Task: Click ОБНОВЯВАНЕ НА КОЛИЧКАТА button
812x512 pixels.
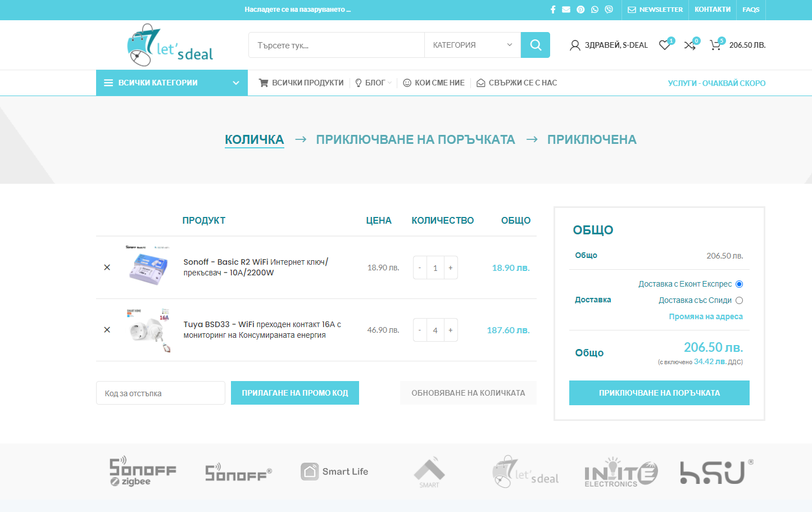Action: click(x=468, y=393)
